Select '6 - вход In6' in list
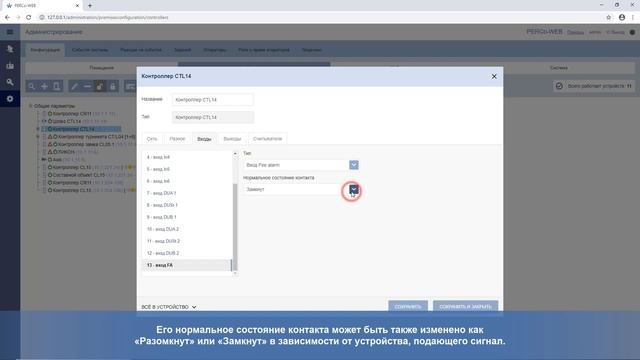 (x=187, y=181)
